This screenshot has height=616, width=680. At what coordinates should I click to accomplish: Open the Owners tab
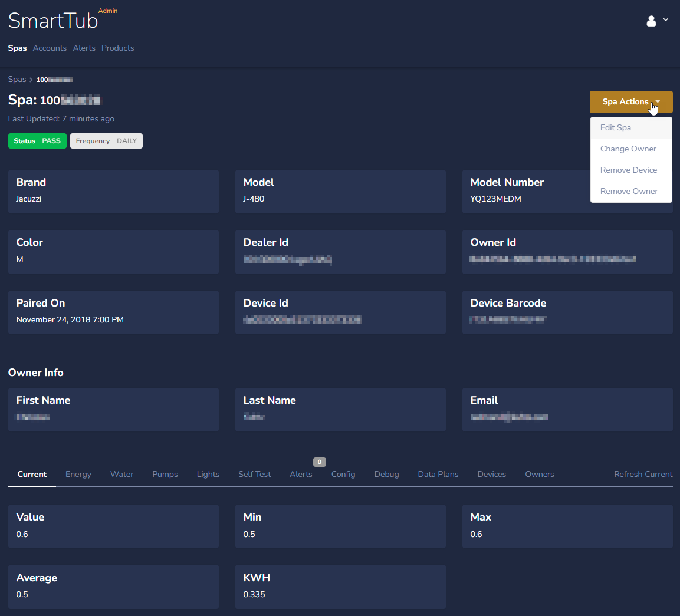pos(540,475)
